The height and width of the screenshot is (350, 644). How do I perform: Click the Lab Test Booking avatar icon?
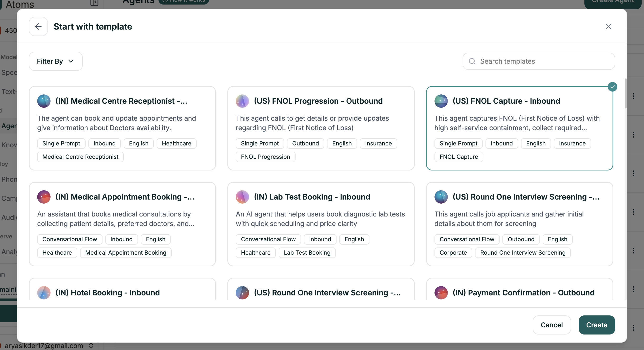[242, 197]
